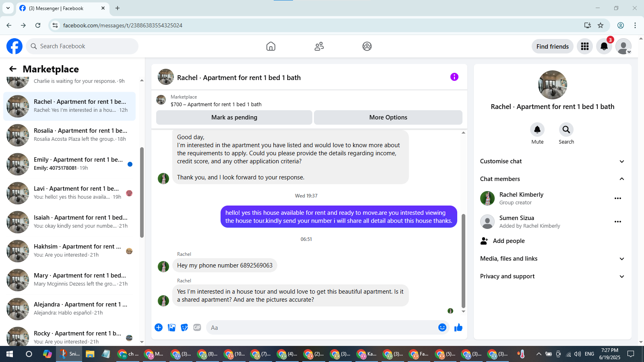Attach a file with the photo icon

[171, 327]
